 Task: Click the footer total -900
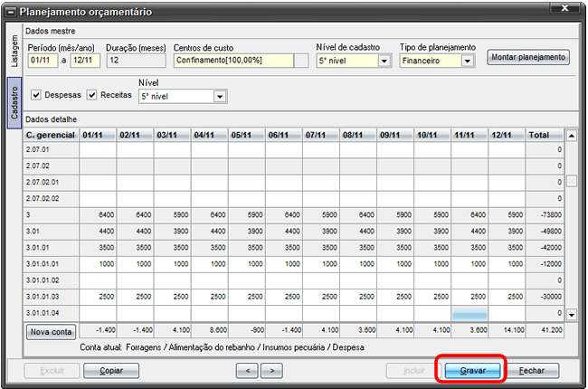click(257, 330)
